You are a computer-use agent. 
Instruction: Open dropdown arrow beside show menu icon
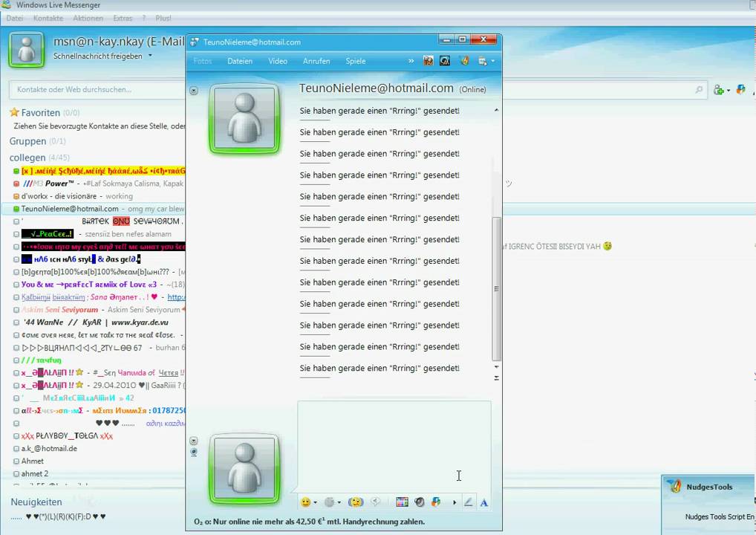[x=493, y=61]
